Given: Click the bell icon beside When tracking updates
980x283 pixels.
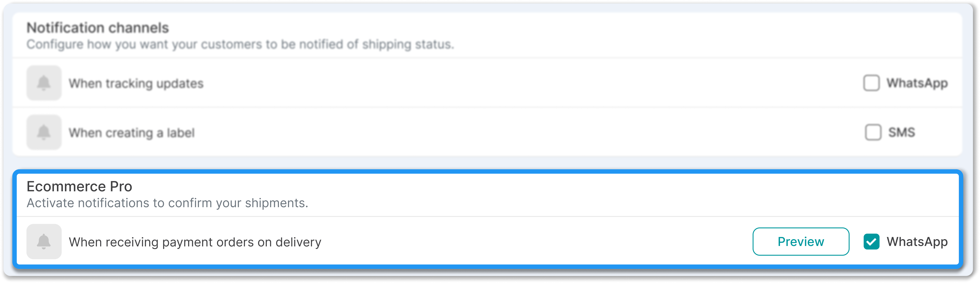Looking at the screenshot, I should click(x=44, y=83).
